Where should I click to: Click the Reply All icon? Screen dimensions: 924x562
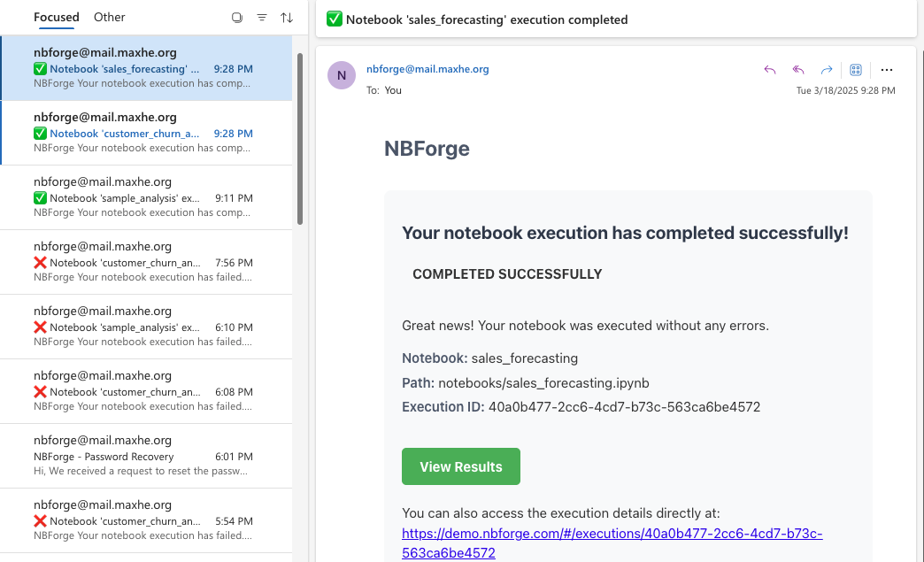(797, 70)
